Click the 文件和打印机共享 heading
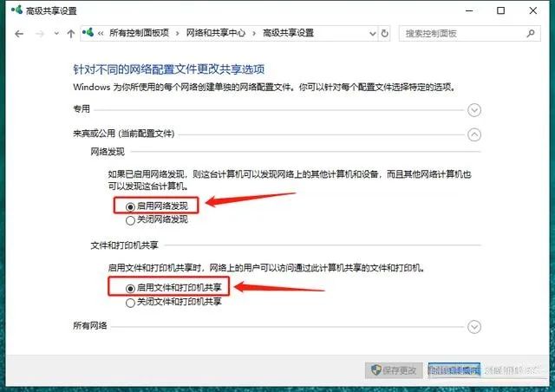This screenshot has height=392, width=555. tap(124, 245)
